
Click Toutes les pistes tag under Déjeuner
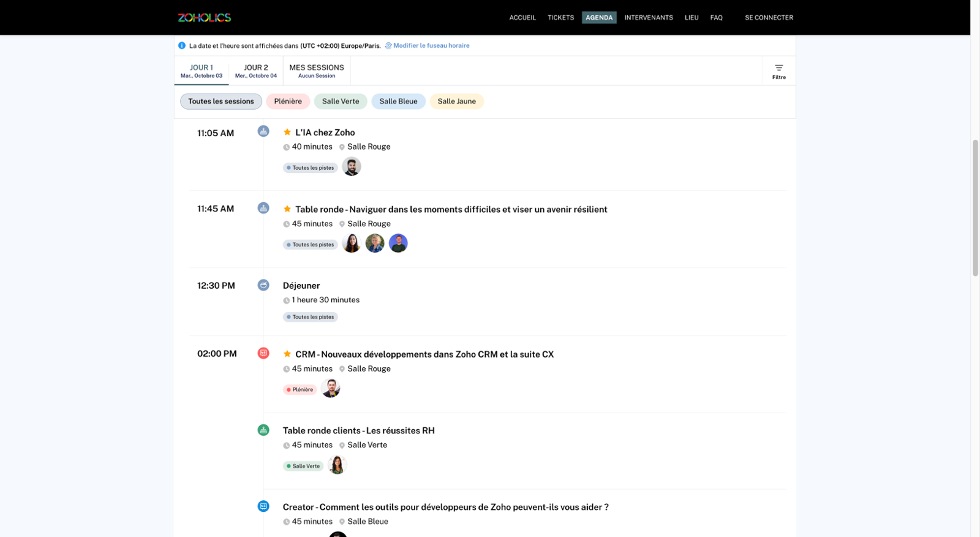pyautogui.click(x=311, y=317)
